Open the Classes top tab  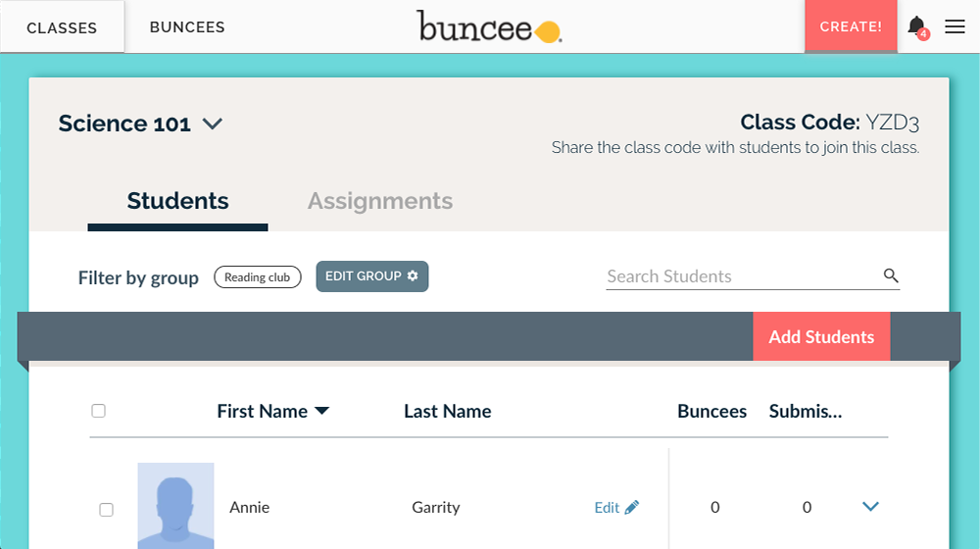(x=62, y=27)
